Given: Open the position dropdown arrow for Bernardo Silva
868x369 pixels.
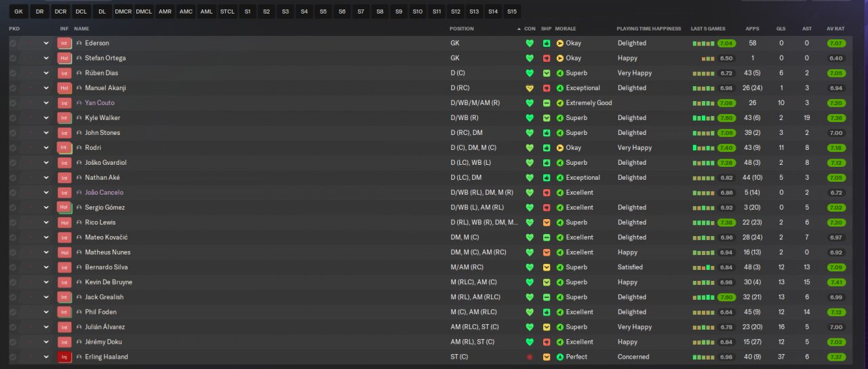Looking at the screenshot, I should point(46,267).
